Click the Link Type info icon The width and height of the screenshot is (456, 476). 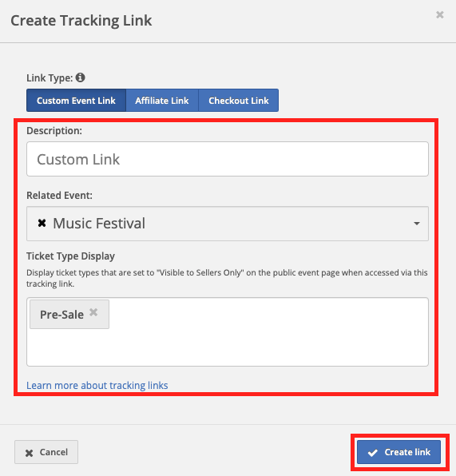coord(80,77)
